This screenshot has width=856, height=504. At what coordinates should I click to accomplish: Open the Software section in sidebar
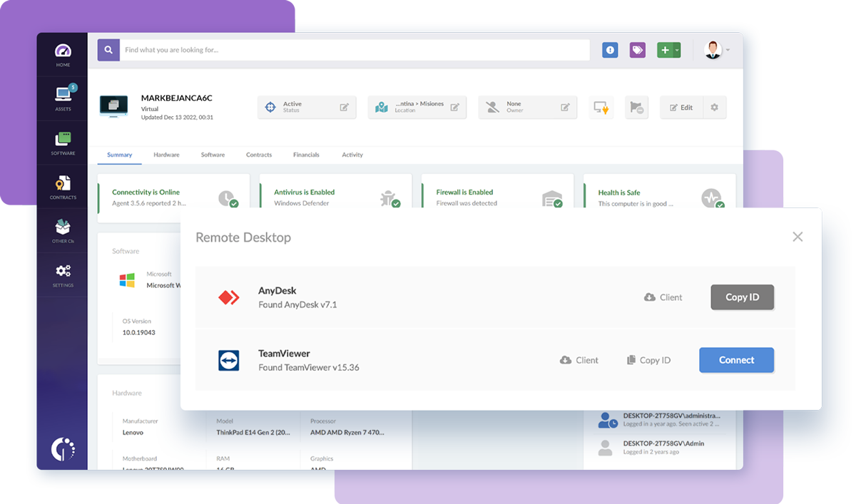[63, 142]
